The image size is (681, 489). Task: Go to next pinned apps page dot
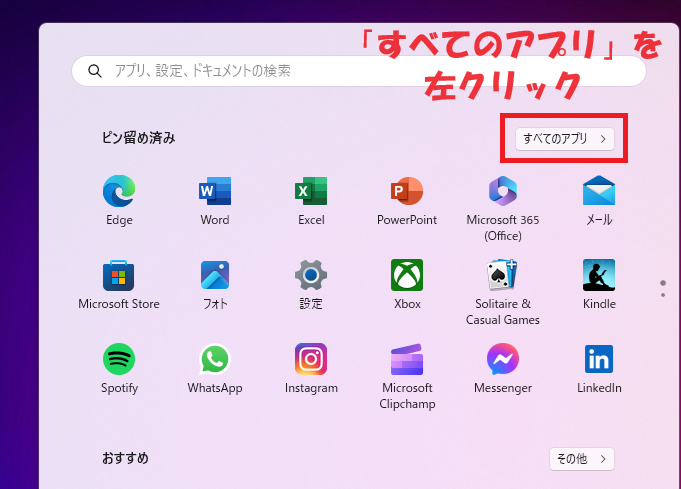click(663, 295)
